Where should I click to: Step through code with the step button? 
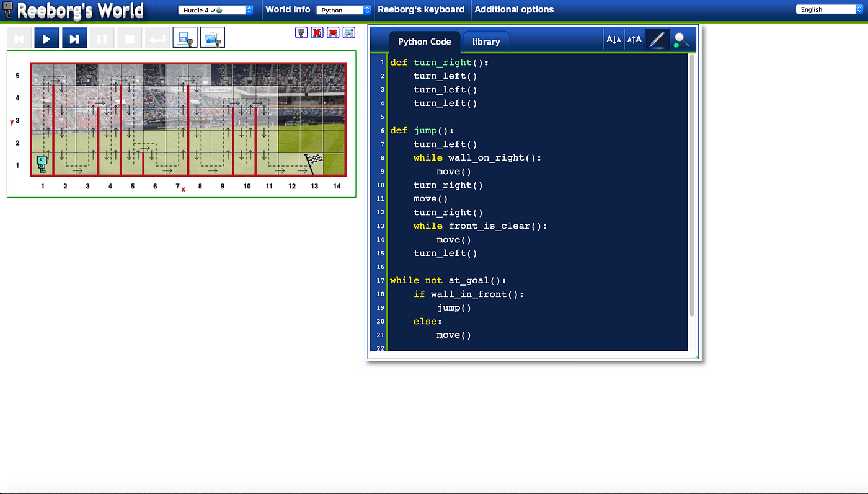(x=74, y=38)
